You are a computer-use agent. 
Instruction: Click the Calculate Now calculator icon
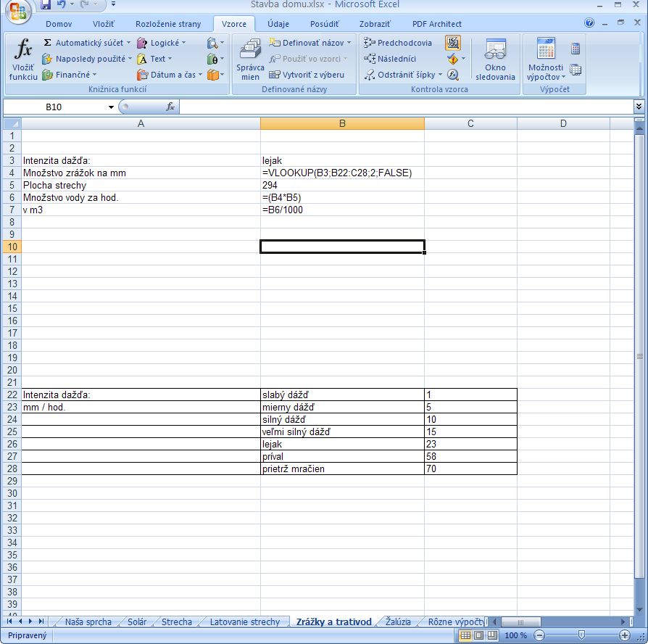[x=576, y=49]
